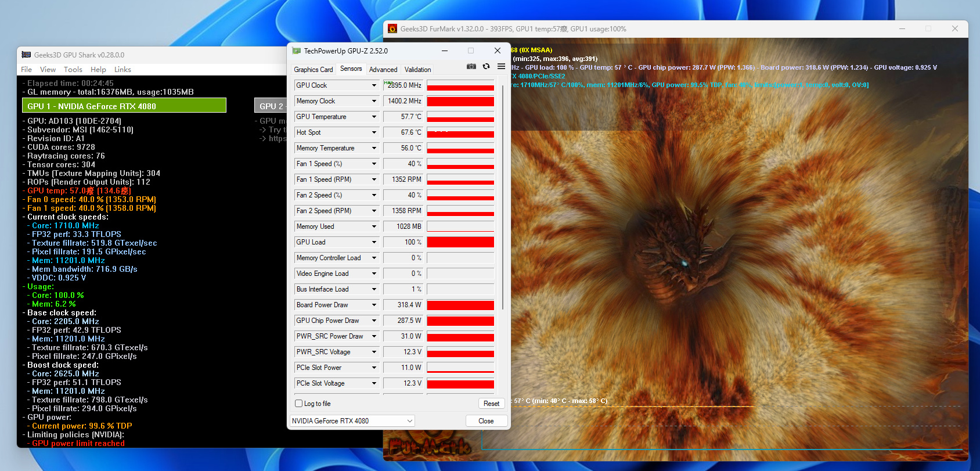This screenshot has width=980, height=471.
Task: Take a GPU-Z screenshot with the camera icon
Action: (471, 67)
